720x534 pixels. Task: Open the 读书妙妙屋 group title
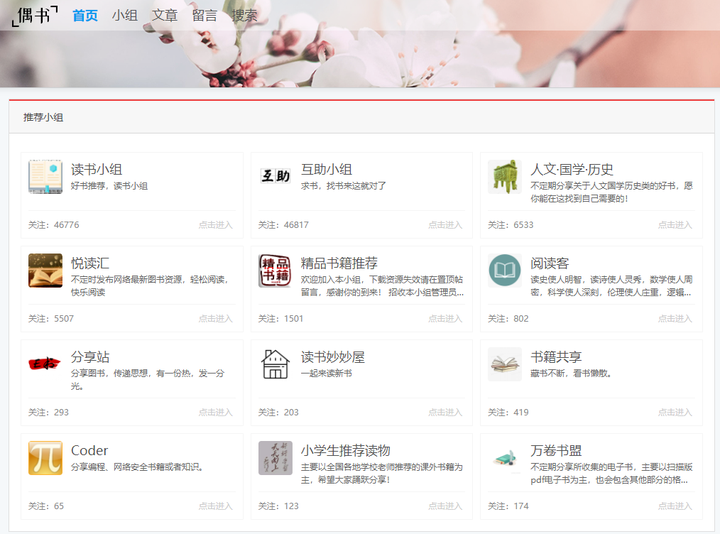point(333,357)
